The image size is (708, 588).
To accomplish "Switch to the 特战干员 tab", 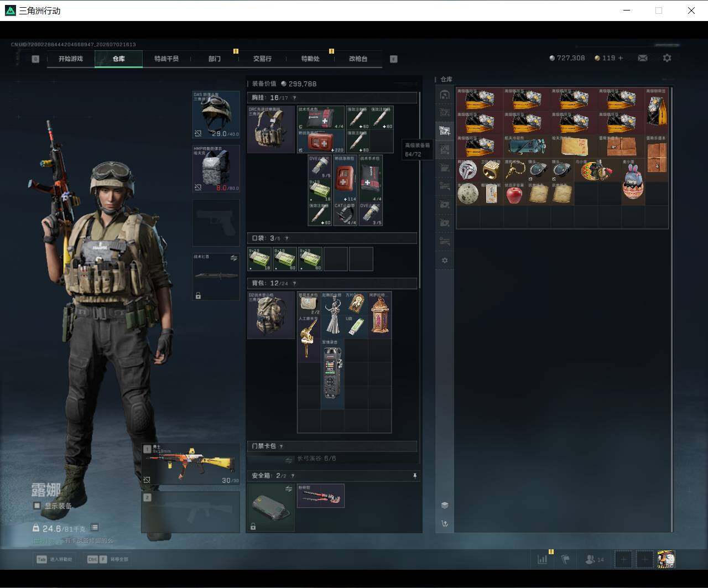I will tap(166, 59).
